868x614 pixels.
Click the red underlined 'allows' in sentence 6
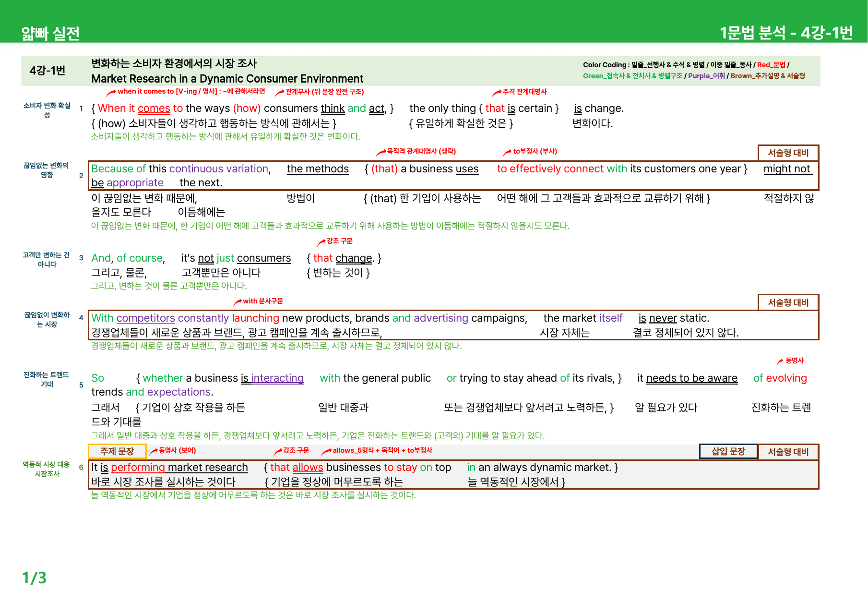click(308, 468)
